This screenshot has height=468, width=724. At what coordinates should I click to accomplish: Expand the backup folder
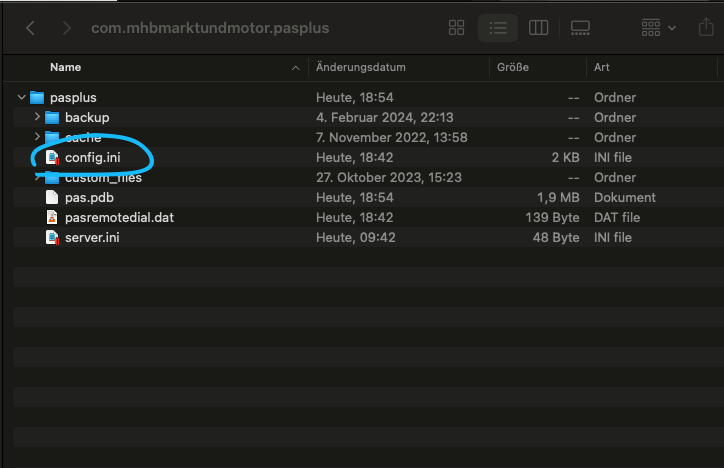coord(37,118)
